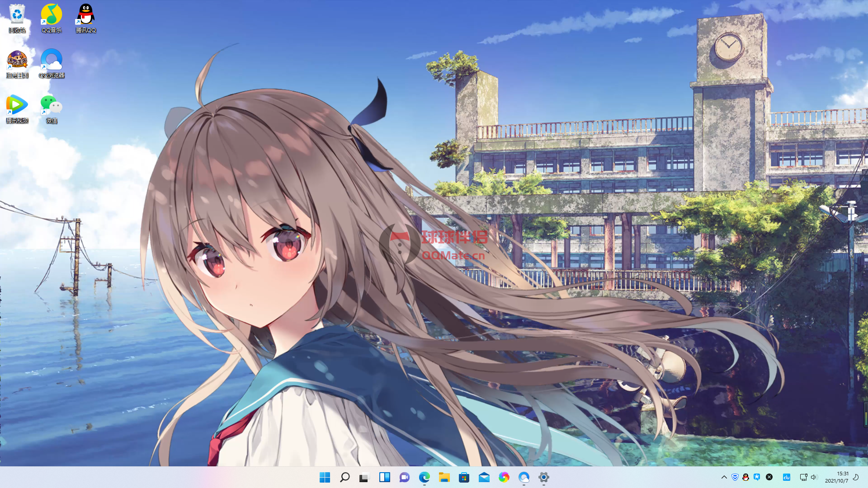
Task: Open taskbar Search magnifier
Action: click(x=344, y=477)
